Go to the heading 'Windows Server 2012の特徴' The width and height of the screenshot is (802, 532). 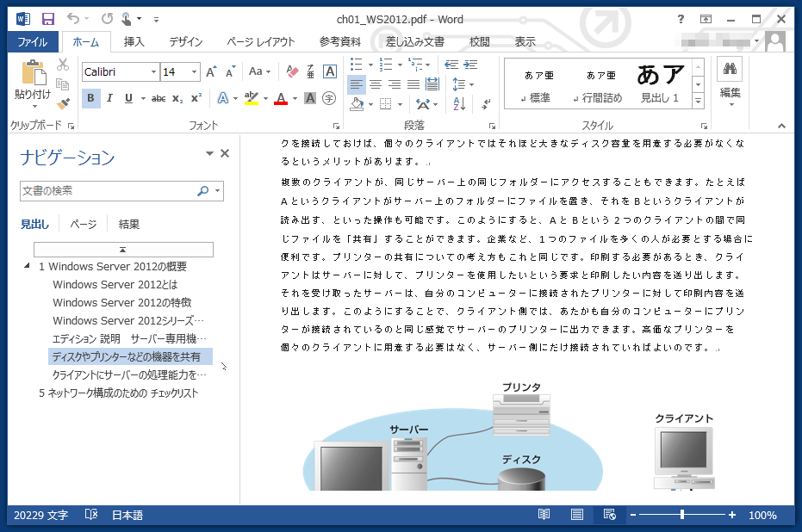point(122,302)
